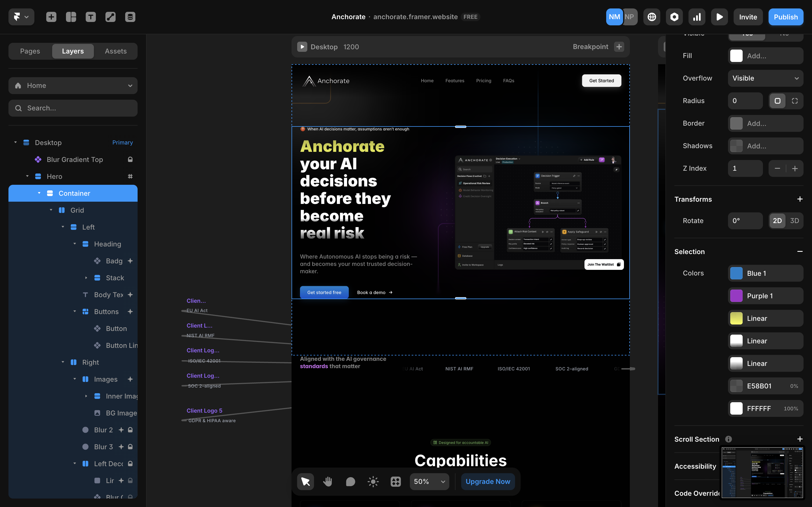Toggle per-corner radius option

tap(795, 101)
